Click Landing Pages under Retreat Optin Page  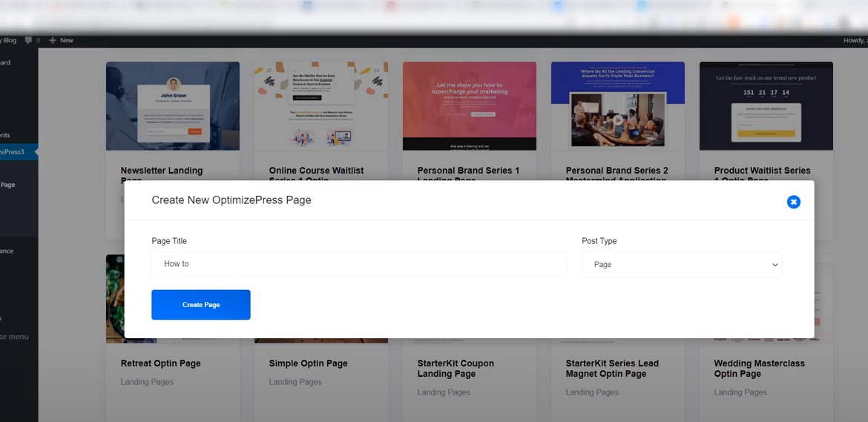click(x=147, y=382)
